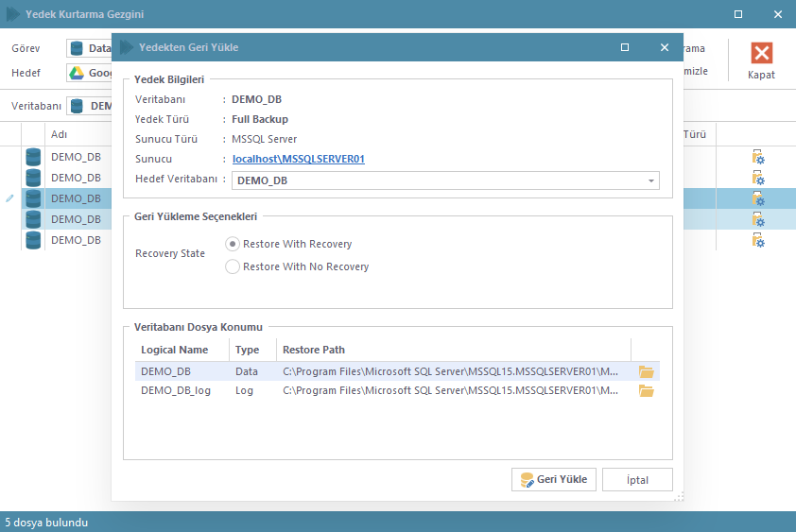Image resolution: width=796 pixels, height=532 pixels.
Task: Open folder browser for DEMO_DB data path
Action: [x=647, y=371]
